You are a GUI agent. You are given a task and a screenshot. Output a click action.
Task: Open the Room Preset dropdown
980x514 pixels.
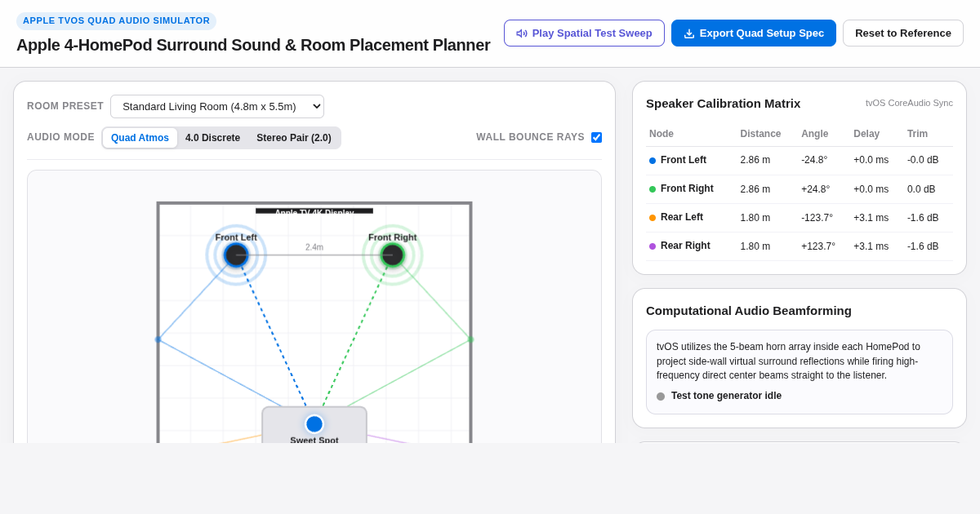point(217,106)
